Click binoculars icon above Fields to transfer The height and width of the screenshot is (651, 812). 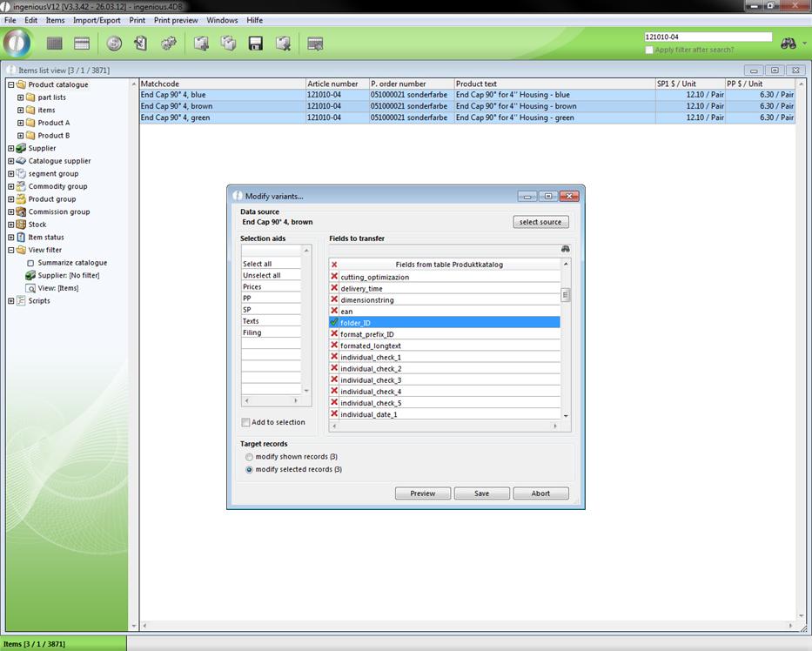(x=565, y=249)
